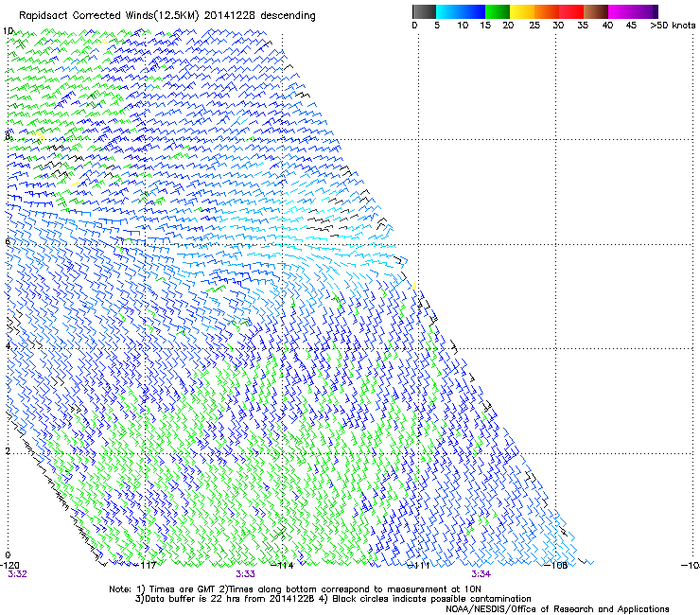Click the 25-30 knots orange color swatch
The height and width of the screenshot is (615, 700).
[x=547, y=11]
